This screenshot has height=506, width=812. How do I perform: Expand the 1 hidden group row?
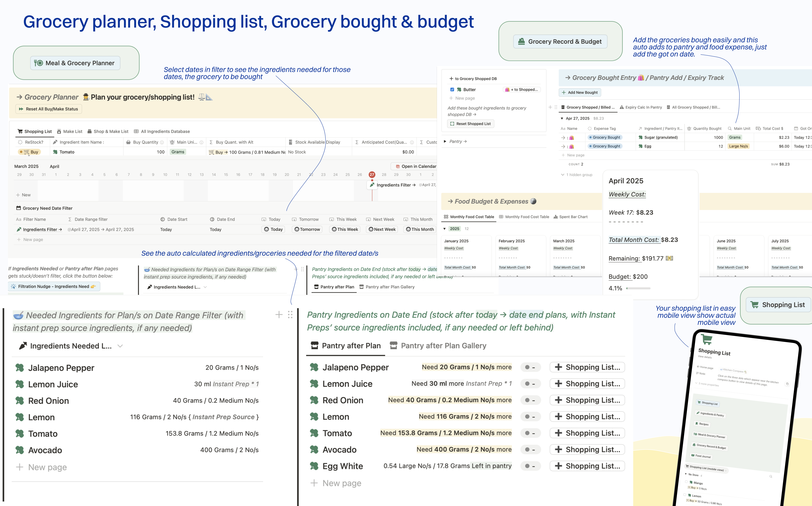[577, 175]
